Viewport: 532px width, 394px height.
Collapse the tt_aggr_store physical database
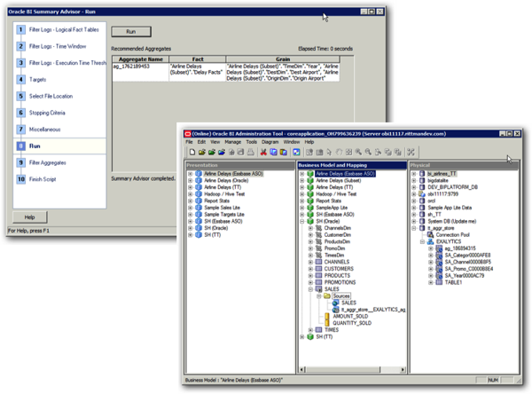414,228
